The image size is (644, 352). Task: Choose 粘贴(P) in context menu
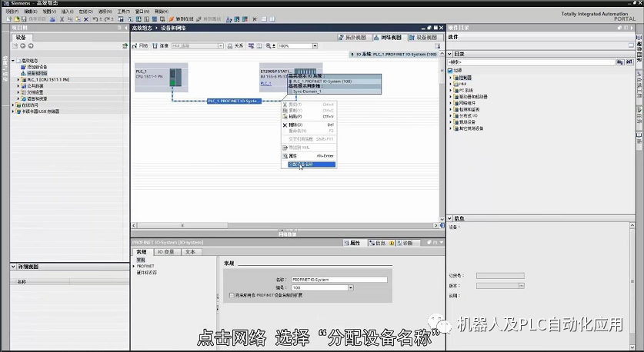[309, 117]
